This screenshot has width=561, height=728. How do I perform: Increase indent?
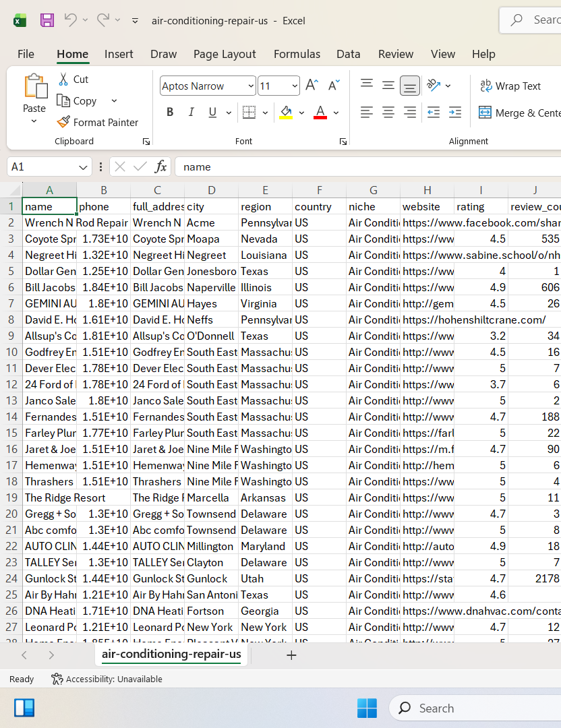(x=455, y=113)
